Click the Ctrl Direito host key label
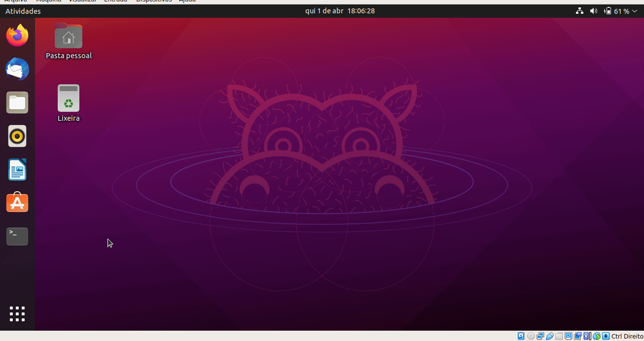Viewport: 644px width, 341px height. [x=627, y=336]
